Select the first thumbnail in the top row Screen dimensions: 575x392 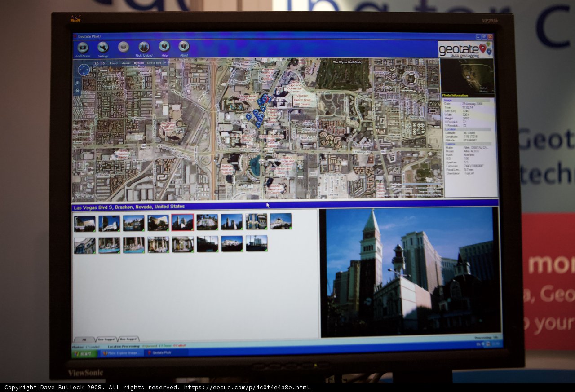[85, 224]
